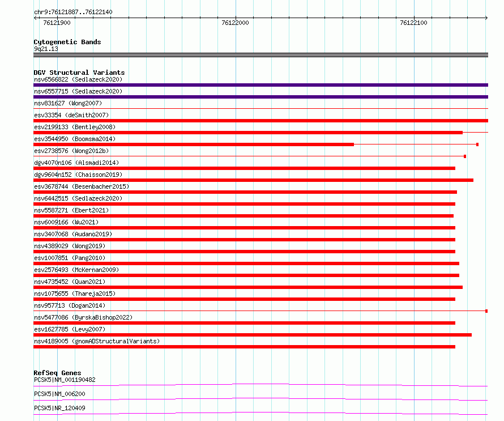
Task: Click the thin red line under nsv957713
Action: pos(259,311)
